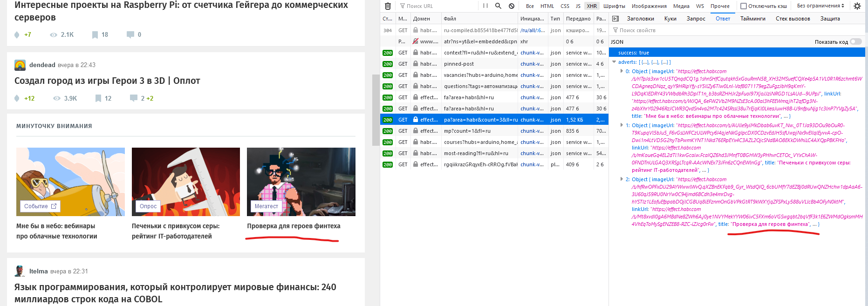Open 'Стек вызовов' details tab

pos(793,19)
